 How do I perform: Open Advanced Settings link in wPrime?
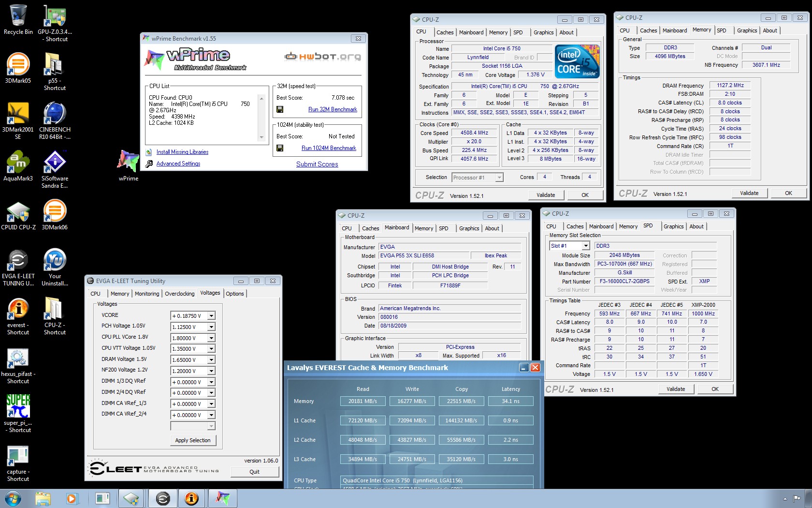click(178, 164)
